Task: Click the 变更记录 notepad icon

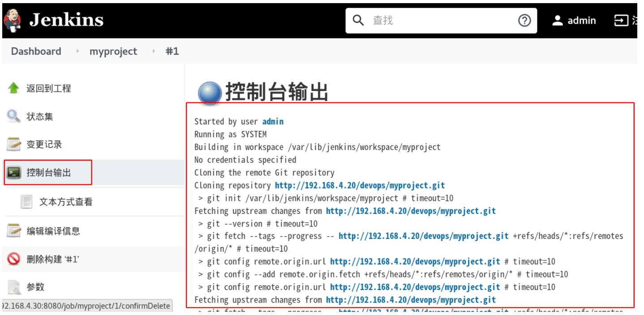Action: (13, 144)
